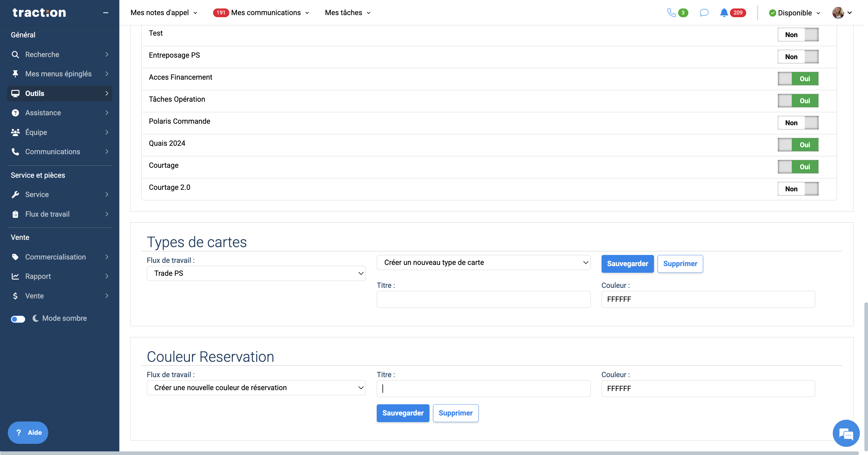
Task: Open the chat bubble icon in header
Action: coord(704,13)
